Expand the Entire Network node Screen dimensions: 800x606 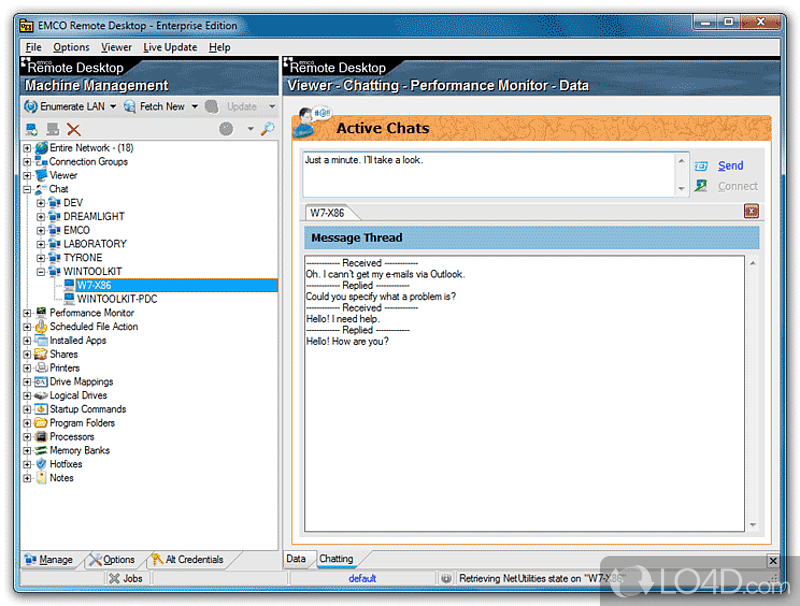point(28,148)
